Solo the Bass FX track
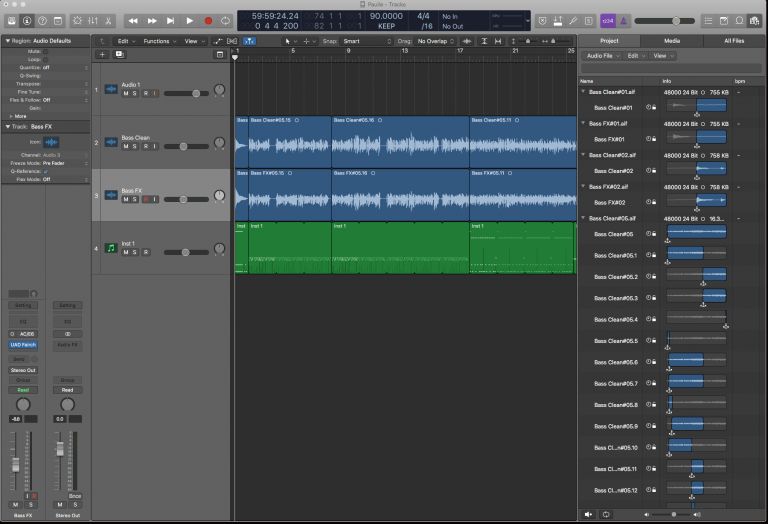 click(x=135, y=199)
